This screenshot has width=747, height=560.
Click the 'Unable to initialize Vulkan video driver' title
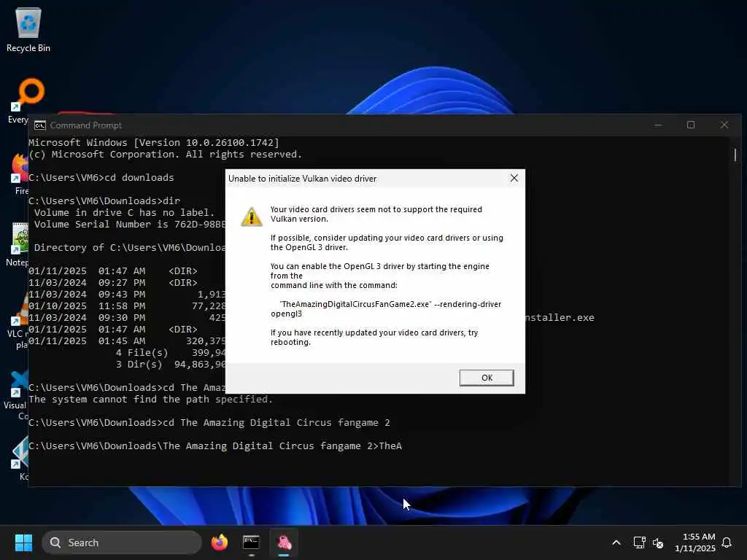(x=303, y=179)
